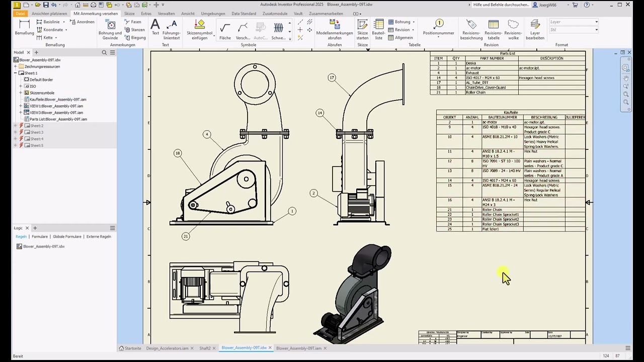
Task: Click the Revisionsbezeichnung tag tool
Action: [x=471, y=30]
